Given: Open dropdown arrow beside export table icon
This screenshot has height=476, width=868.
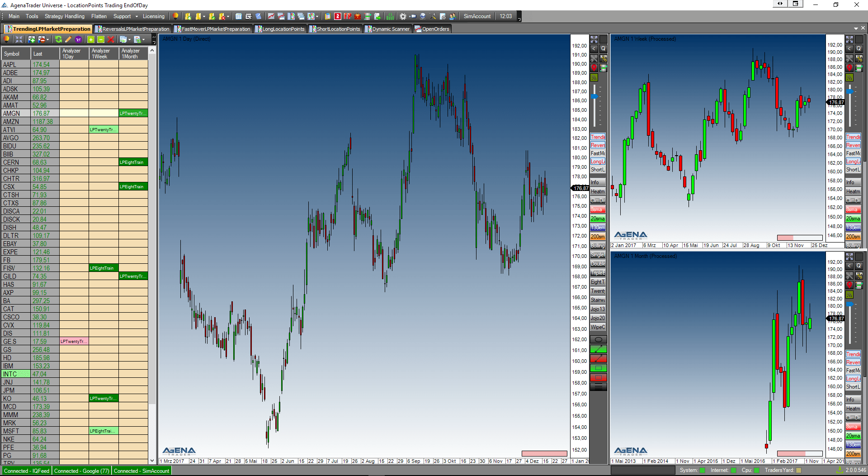Looking at the screenshot, I should 144,40.
